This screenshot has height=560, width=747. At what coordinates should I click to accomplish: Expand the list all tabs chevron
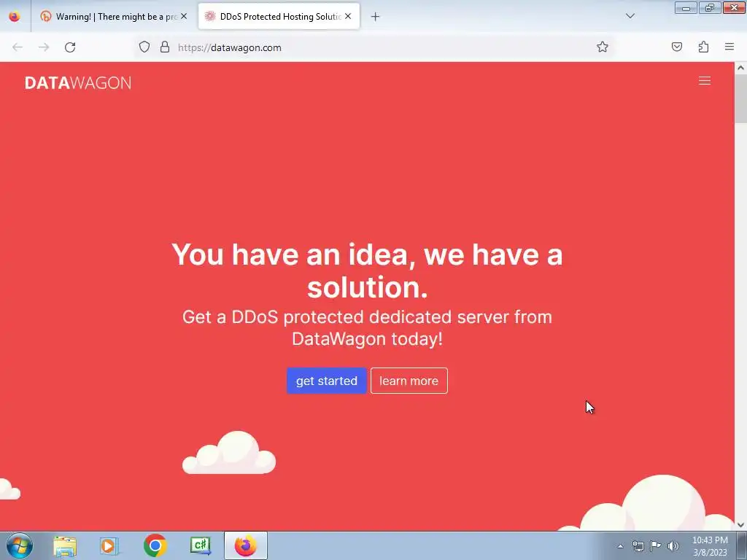coord(630,16)
